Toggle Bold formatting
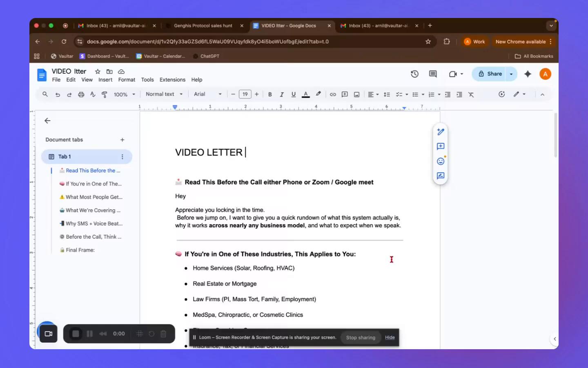Screen dimensions: 588x368 [270, 94]
